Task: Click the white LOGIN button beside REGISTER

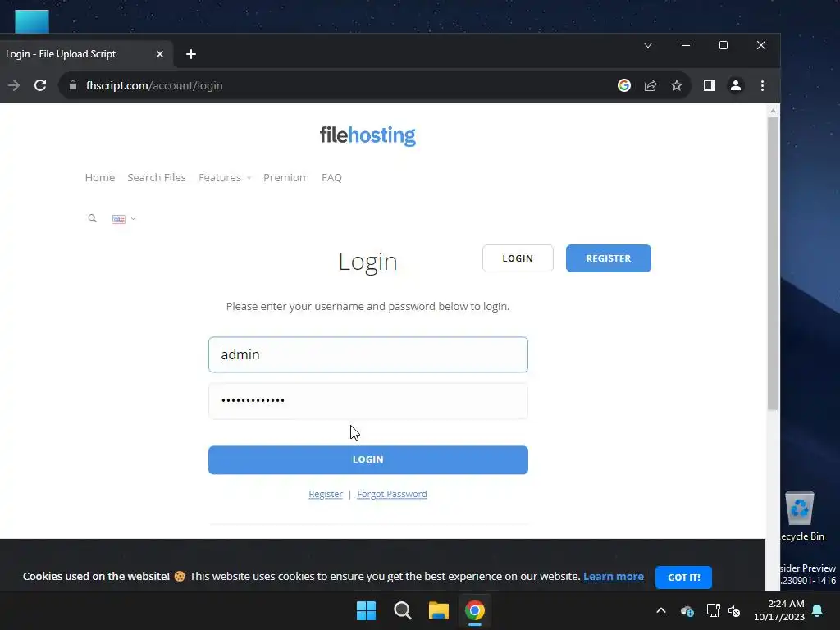Action: pyautogui.click(x=518, y=258)
